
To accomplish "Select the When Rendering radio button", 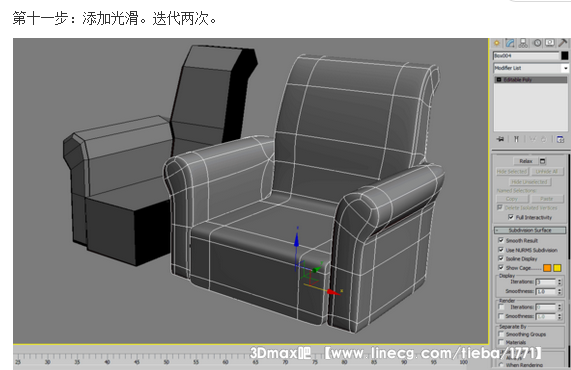I will pos(501,365).
